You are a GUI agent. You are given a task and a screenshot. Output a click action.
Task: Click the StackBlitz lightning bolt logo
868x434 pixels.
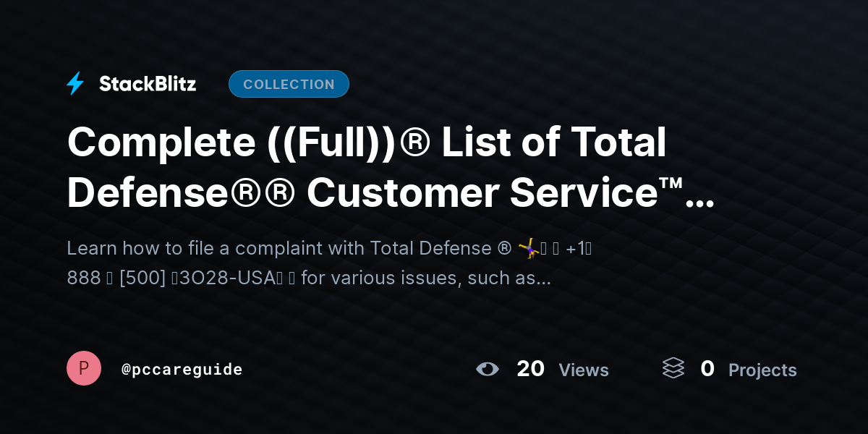point(75,84)
